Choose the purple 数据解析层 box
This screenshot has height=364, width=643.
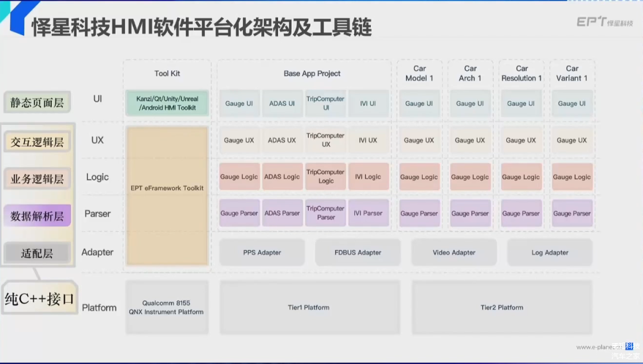click(x=37, y=216)
